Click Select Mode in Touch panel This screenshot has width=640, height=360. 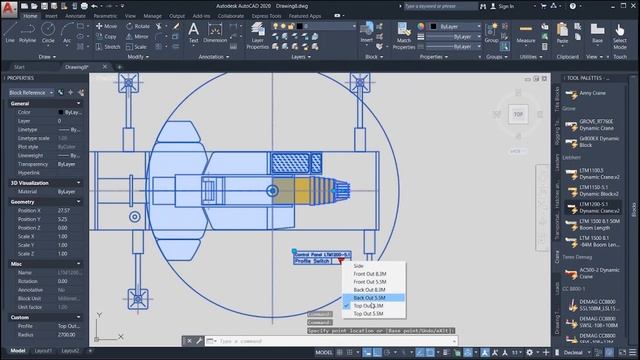(x=620, y=36)
